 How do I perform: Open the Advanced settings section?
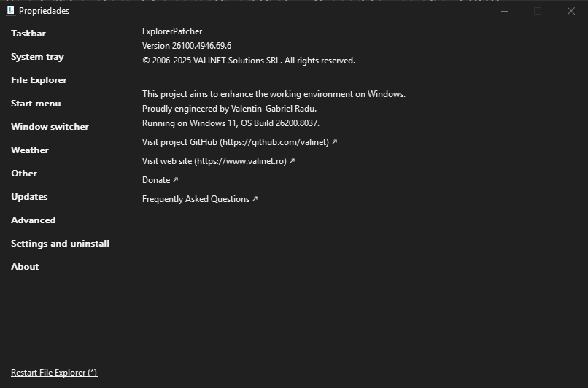point(34,220)
